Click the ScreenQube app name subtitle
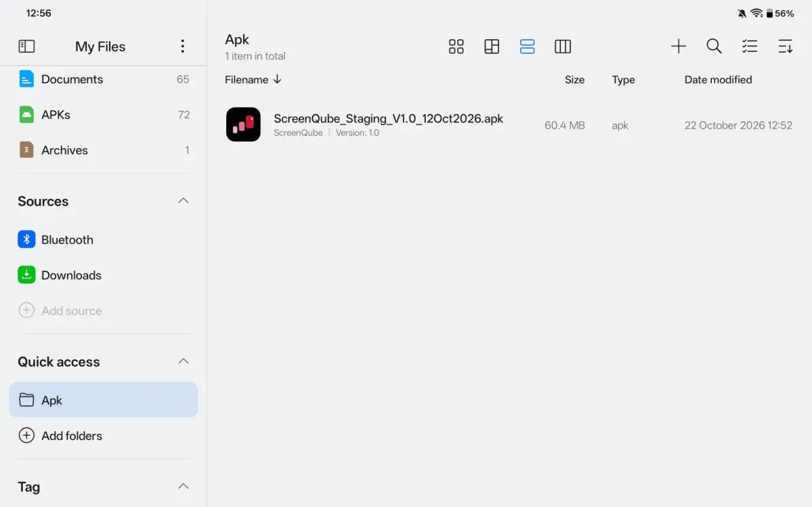 click(x=298, y=133)
